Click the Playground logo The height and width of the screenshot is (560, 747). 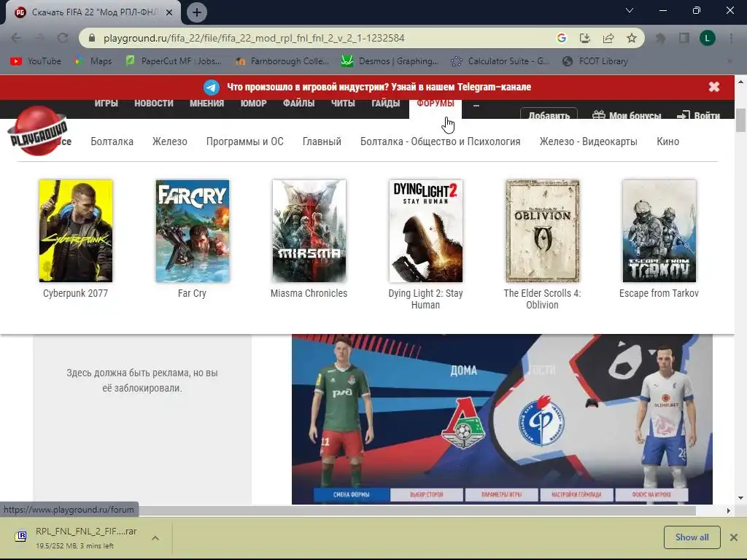tap(38, 131)
